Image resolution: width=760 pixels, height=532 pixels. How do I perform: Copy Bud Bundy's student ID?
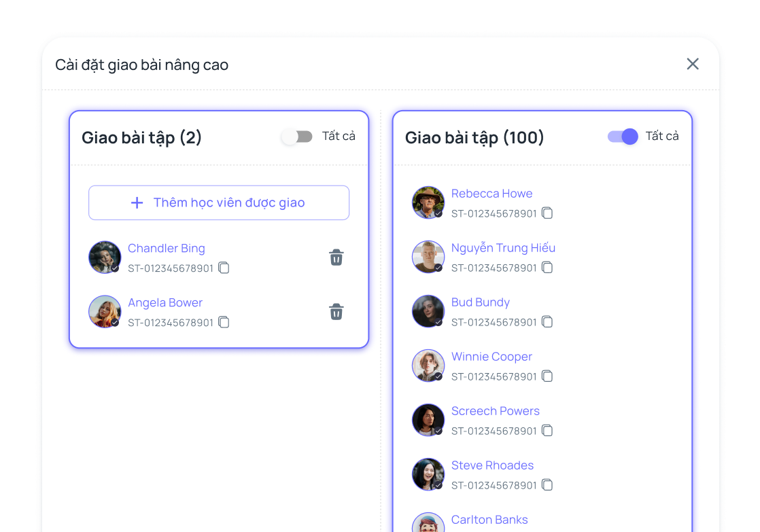[x=547, y=322]
